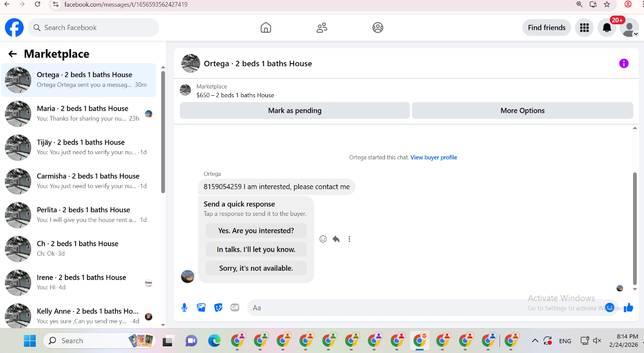Open the Friends icon in top navigation
Viewport: 644px width, 353px height.
click(322, 27)
